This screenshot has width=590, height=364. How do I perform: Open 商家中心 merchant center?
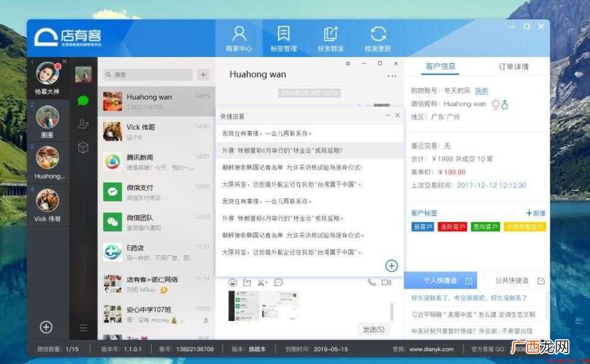239,38
